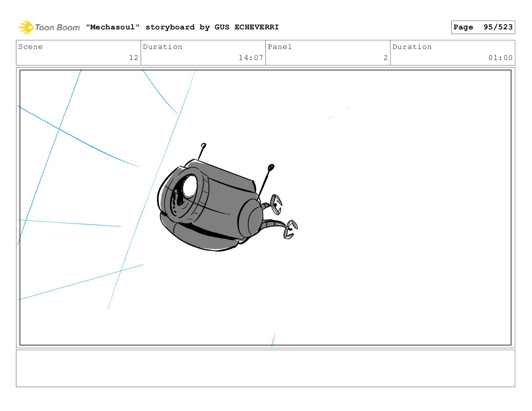
Task: Click scene number 12
Action: point(134,58)
